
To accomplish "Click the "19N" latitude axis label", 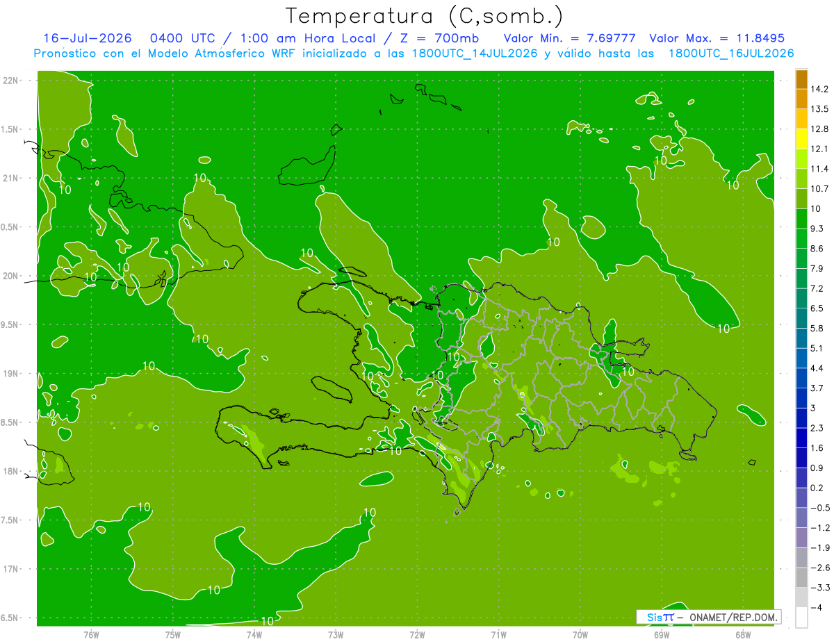I will [10, 374].
